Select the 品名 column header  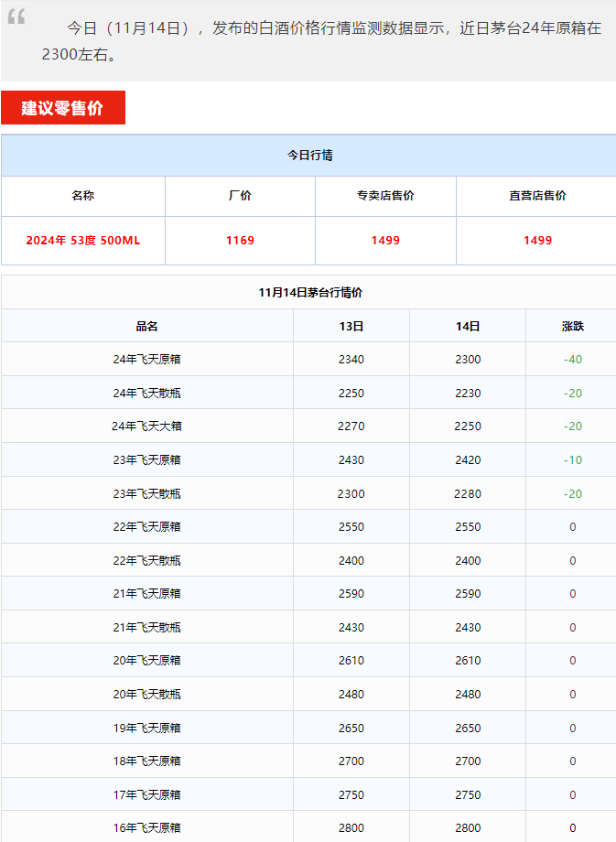point(147,327)
